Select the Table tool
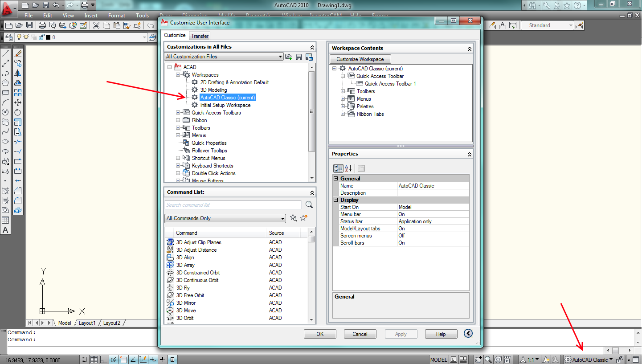The width and height of the screenshot is (642, 364). click(x=5, y=220)
